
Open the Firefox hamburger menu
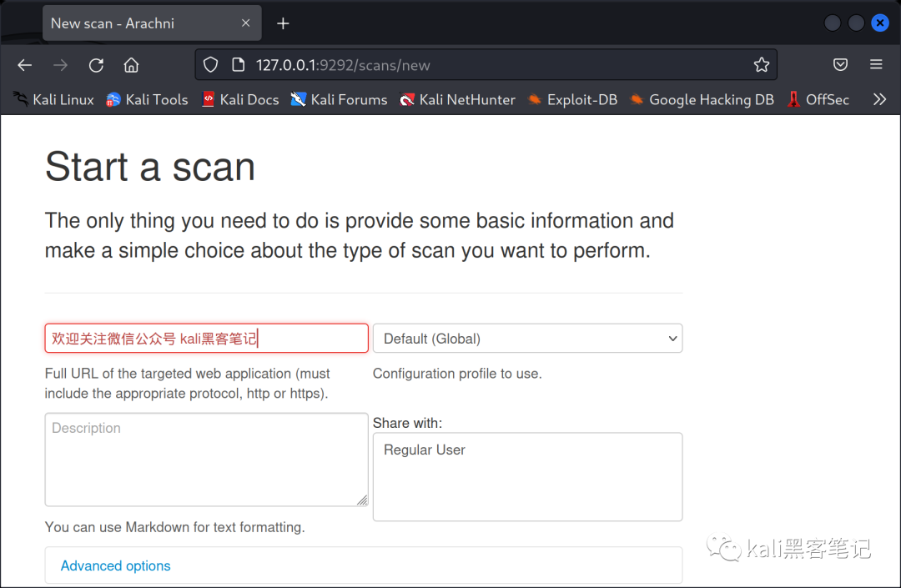pos(876,64)
